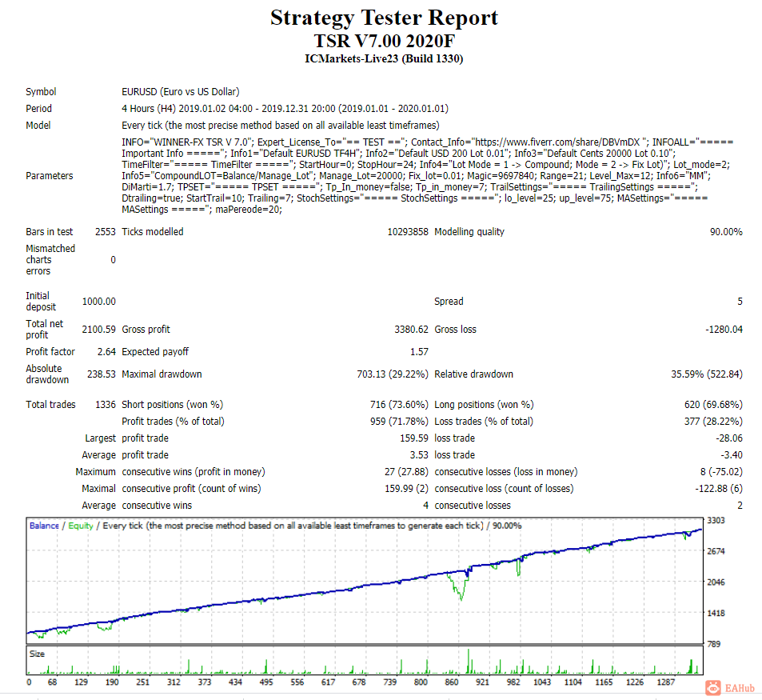Viewport: 762px width, 700px height.
Task: Click the Gross loss value -1280.04
Action: (x=724, y=330)
